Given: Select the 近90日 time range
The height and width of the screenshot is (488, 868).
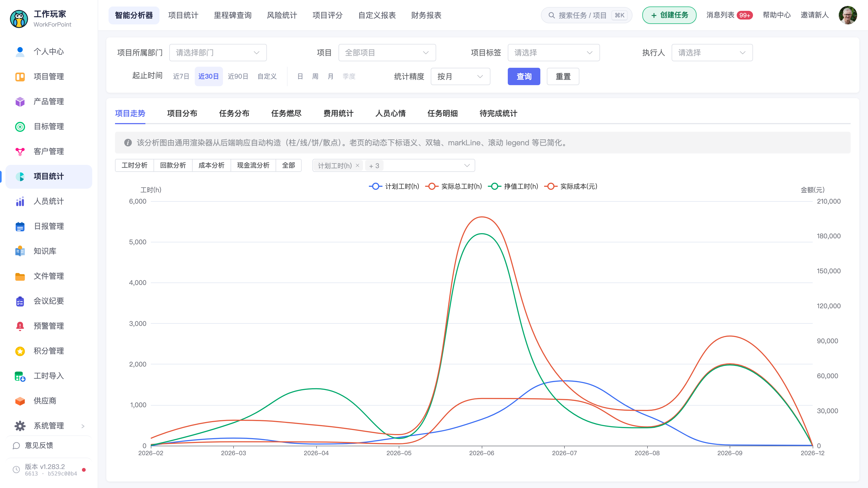Looking at the screenshot, I should point(238,76).
